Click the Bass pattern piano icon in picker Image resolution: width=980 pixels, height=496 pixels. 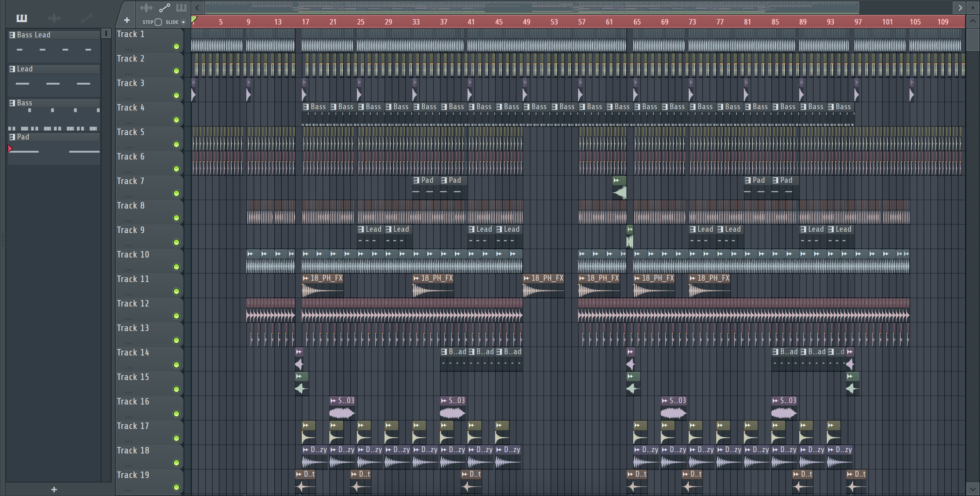click(12, 103)
